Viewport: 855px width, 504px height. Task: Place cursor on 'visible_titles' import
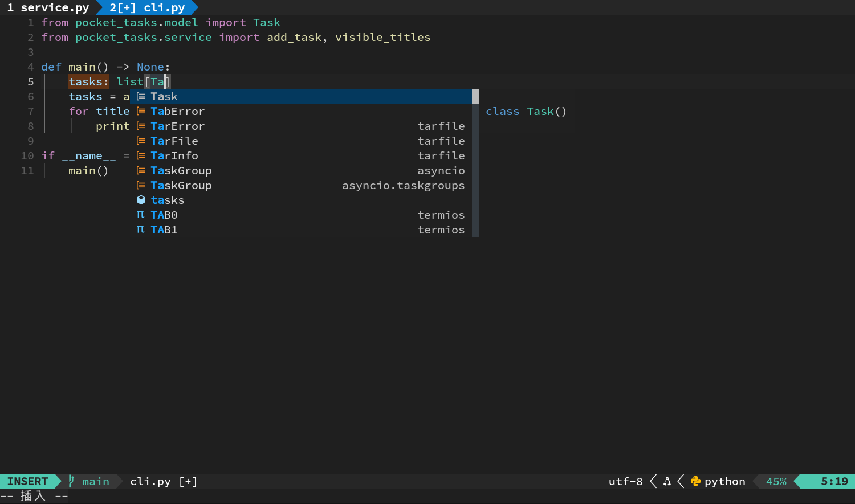pos(383,38)
